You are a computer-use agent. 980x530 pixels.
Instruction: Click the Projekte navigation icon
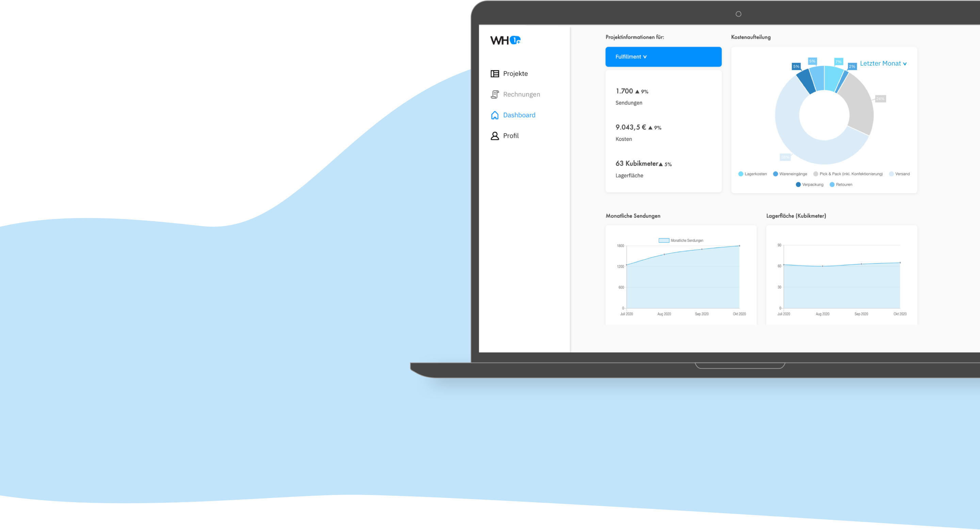click(495, 72)
